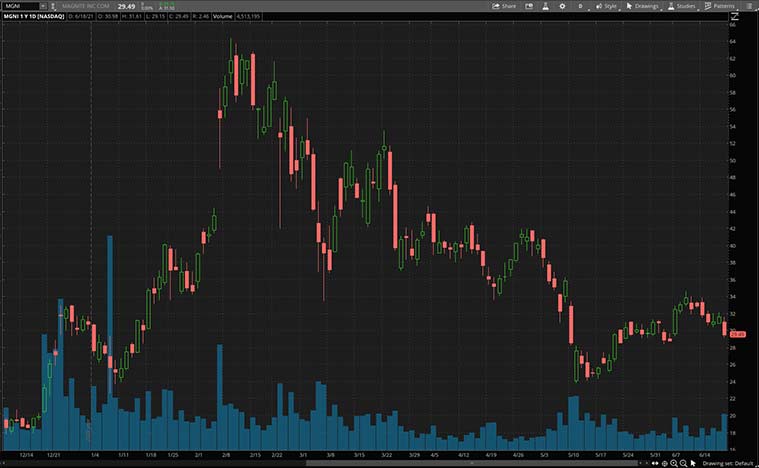The image size is (759, 468).
Task: Click the zoom out magnifier icon
Action: click(683, 464)
